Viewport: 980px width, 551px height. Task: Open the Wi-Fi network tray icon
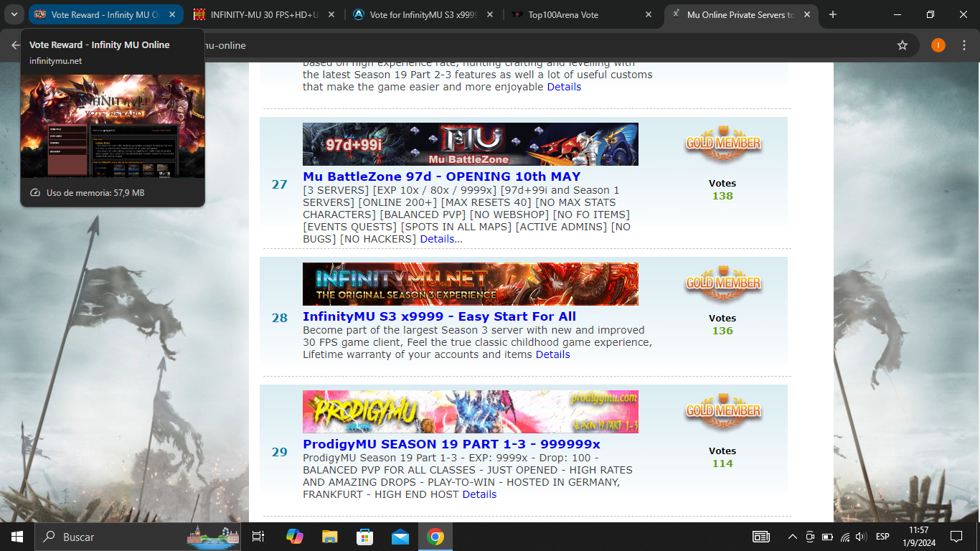coord(845,537)
